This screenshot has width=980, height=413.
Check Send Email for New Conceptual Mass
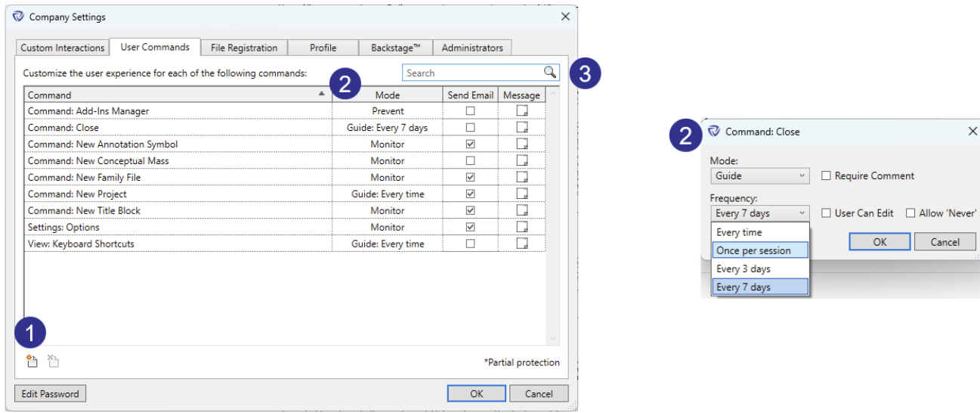tap(470, 161)
